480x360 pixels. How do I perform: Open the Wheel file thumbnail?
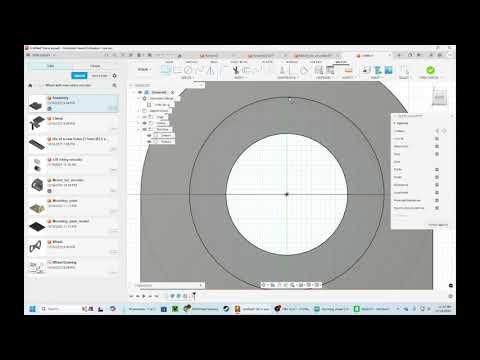click(x=36, y=247)
